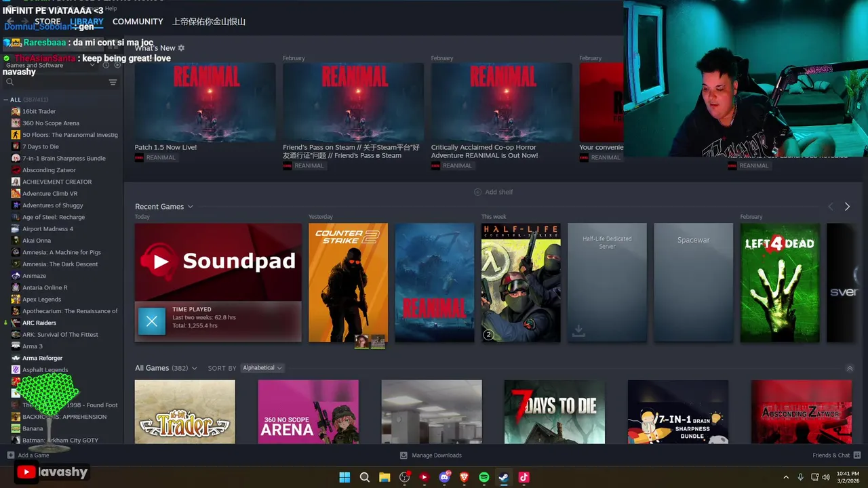The width and height of the screenshot is (868, 488).
Task: Click the Half-Life Dedicated Server download icon
Action: [x=578, y=331]
